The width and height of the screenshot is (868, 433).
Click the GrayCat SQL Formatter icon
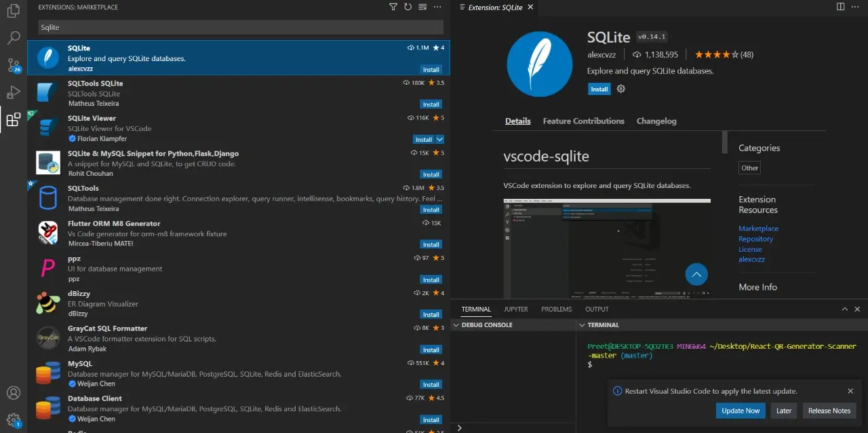(48, 338)
